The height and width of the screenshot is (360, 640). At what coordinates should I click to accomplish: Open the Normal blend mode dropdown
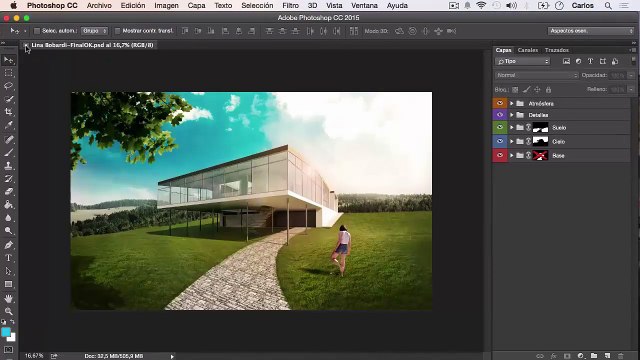coord(536,76)
